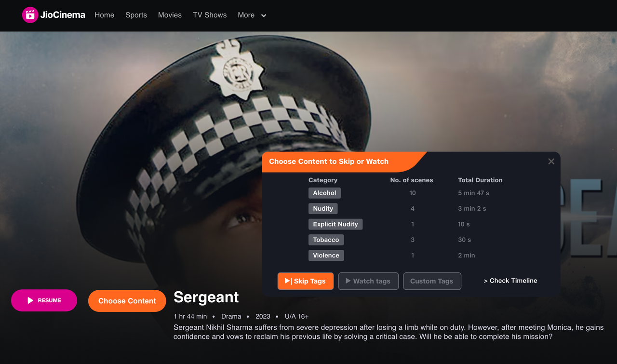
Task: Click the Tobacco scene count 3
Action: (x=413, y=240)
